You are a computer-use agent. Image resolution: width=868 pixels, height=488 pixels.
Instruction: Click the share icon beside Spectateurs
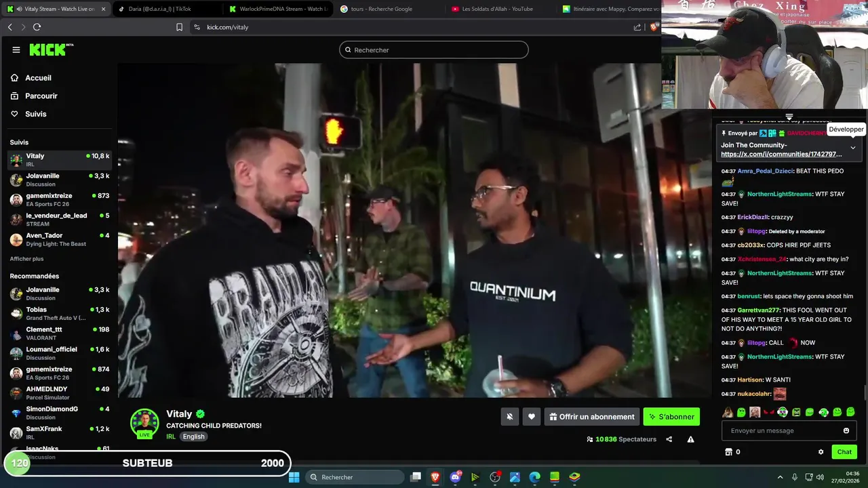pos(669,439)
